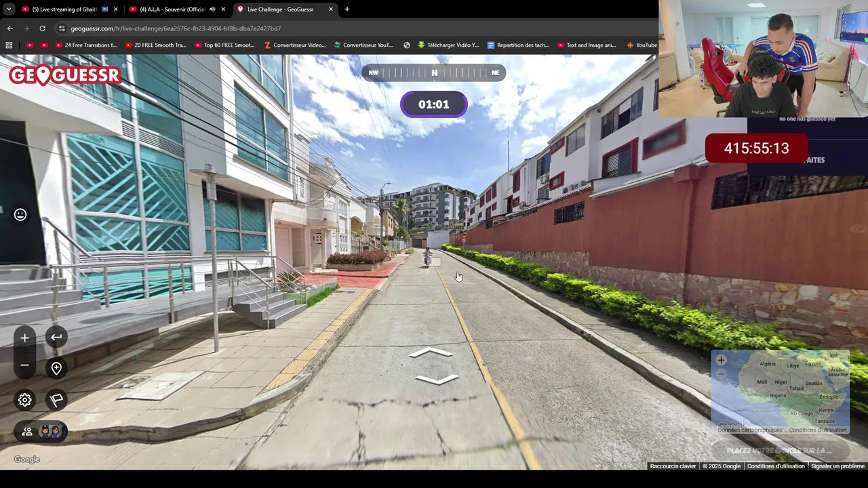Open Conditions d'utilisation footer link
Screen dimensions: 868x488
pyautogui.click(x=776, y=466)
